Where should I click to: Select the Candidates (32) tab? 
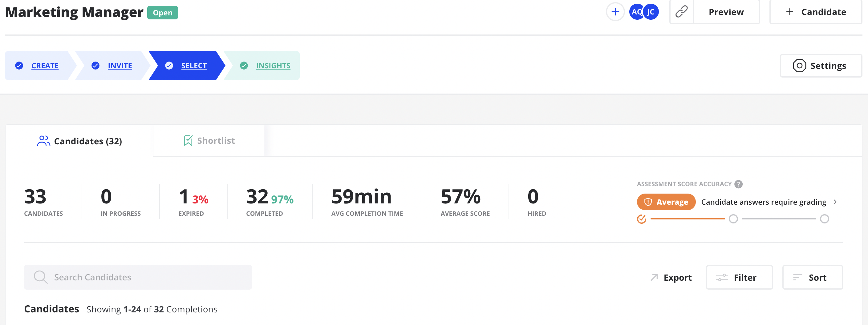click(79, 141)
